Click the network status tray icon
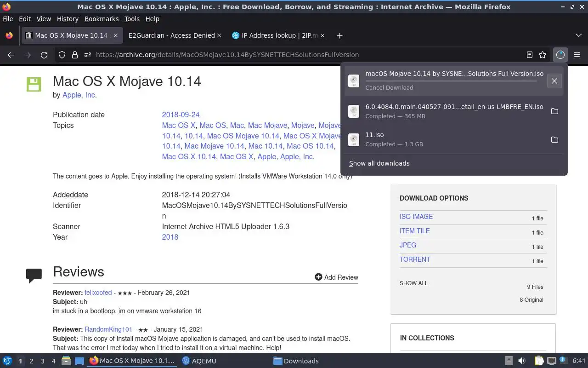 [552, 361]
